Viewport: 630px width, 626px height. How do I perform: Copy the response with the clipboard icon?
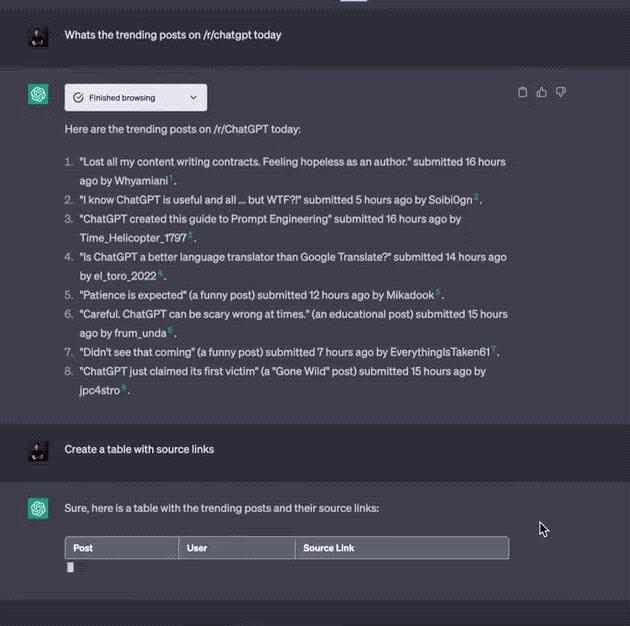click(522, 92)
